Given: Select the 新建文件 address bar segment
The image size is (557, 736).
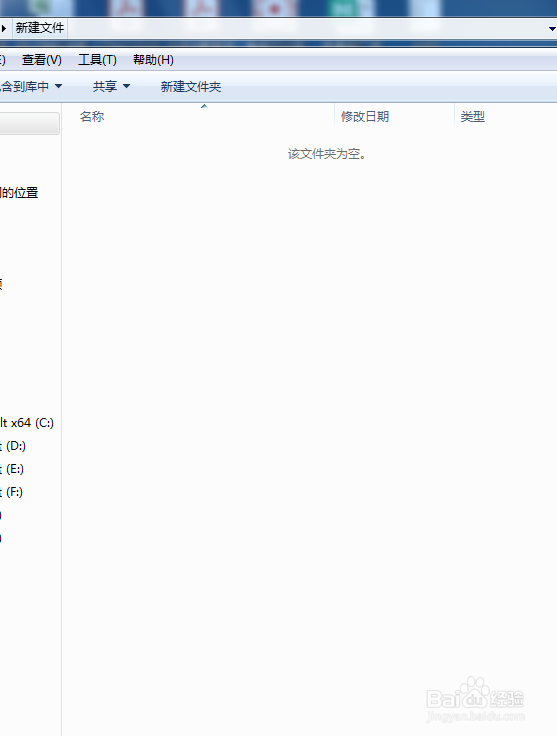Looking at the screenshot, I should [40, 28].
